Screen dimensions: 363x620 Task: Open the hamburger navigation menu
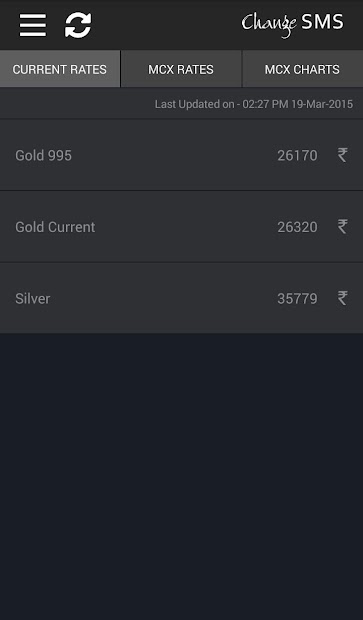[33, 25]
